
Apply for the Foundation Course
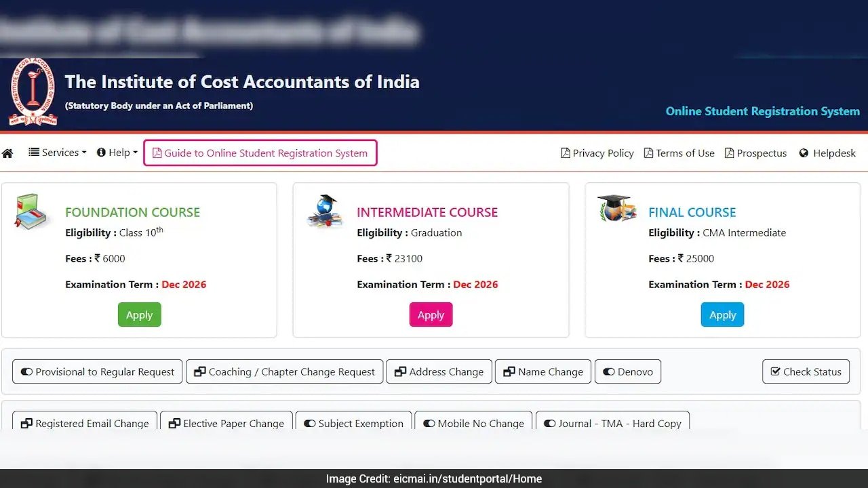[140, 314]
